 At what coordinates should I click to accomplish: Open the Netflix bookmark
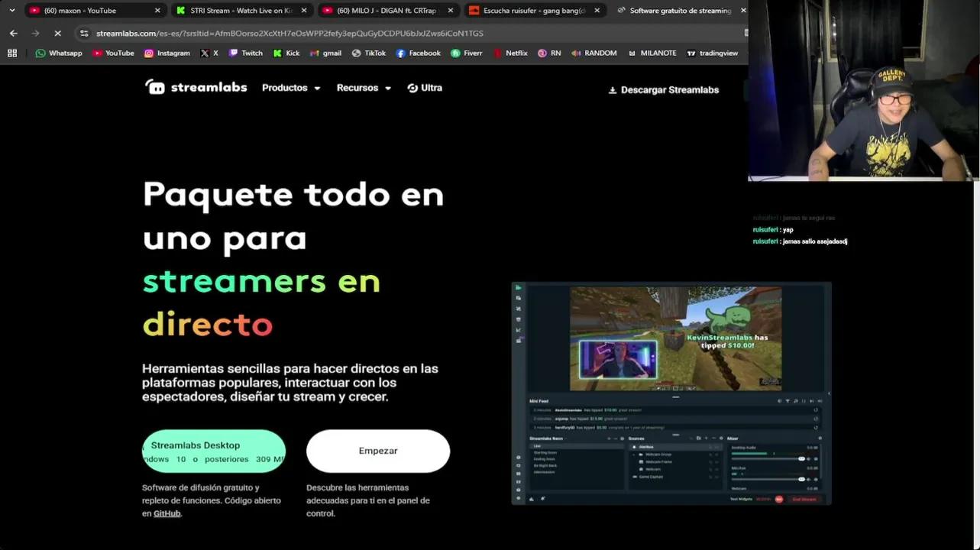pos(510,53)
